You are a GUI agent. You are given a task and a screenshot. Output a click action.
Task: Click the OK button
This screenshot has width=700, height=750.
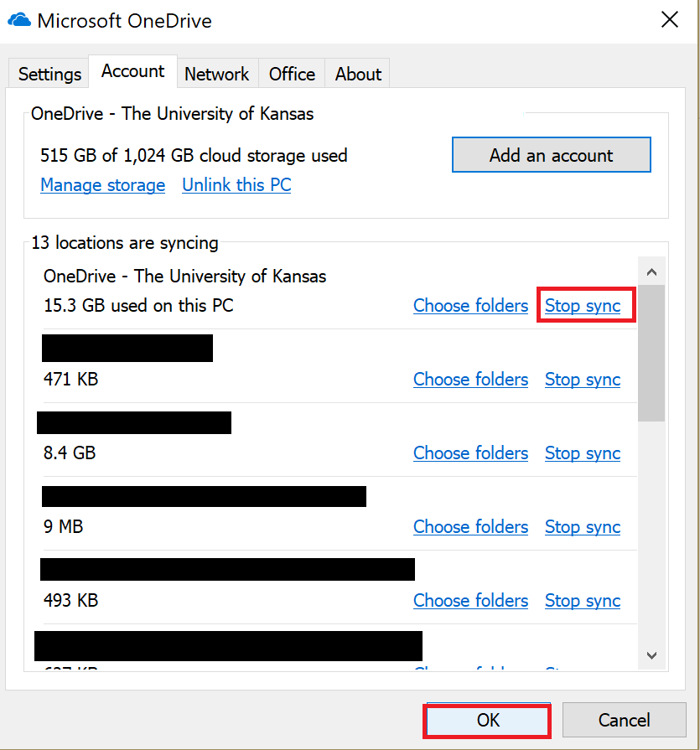coord(486,720)
